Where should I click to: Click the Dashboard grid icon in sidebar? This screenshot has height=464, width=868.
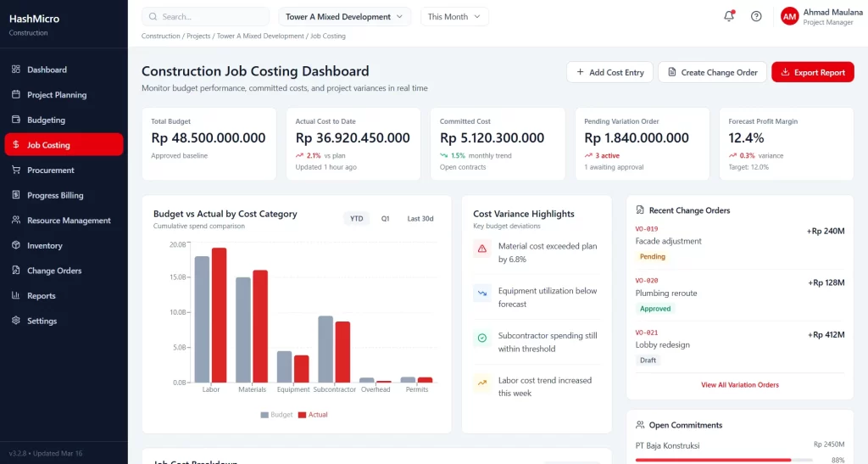click(x=15, y=70)
